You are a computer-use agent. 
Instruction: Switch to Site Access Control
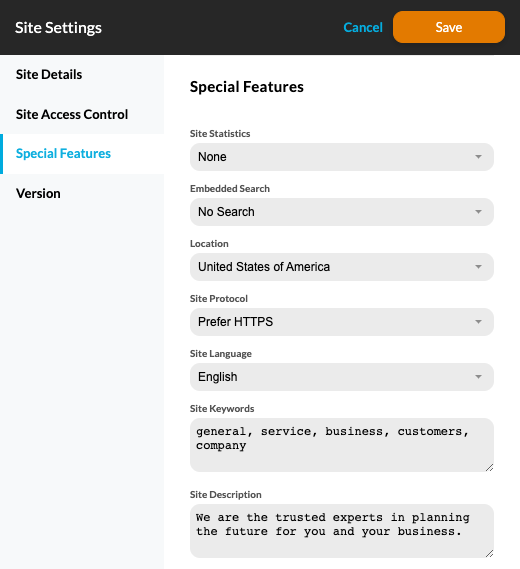[x=82, y=114]
